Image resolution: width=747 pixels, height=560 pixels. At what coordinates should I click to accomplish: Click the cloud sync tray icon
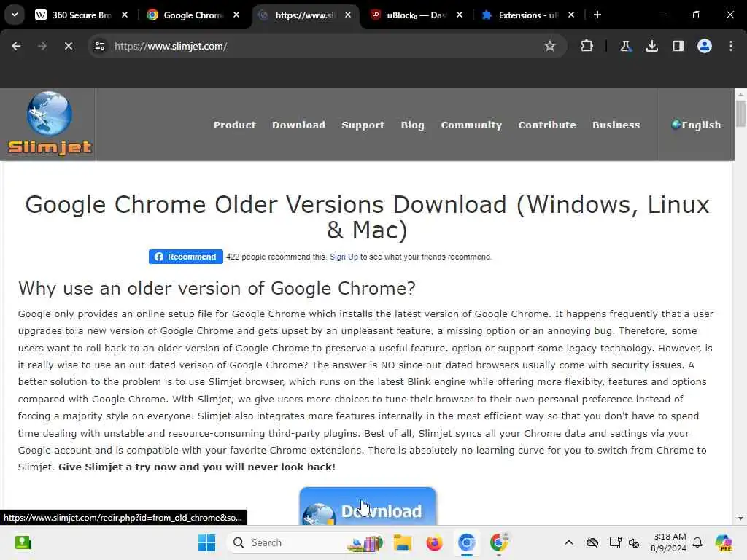[x=592, y=542]
